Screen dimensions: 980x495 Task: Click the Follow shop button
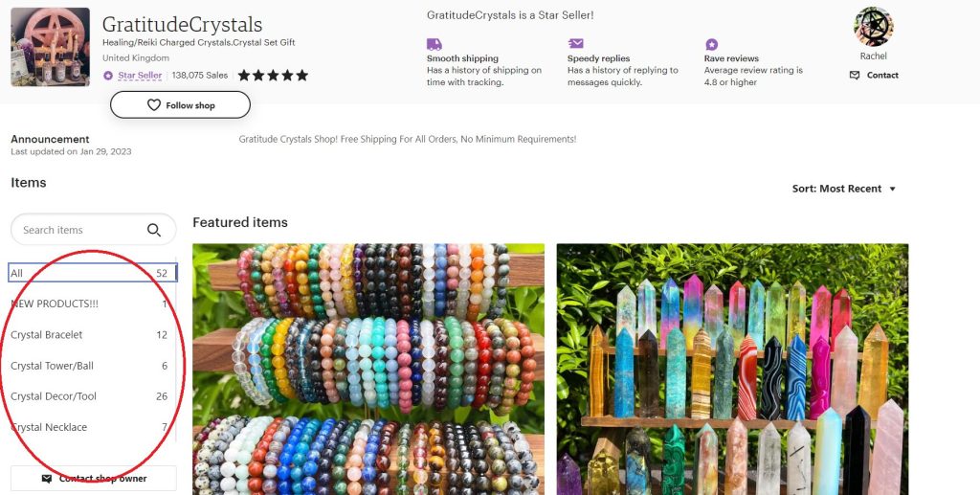pyautogui.click(x=180, y=105)
